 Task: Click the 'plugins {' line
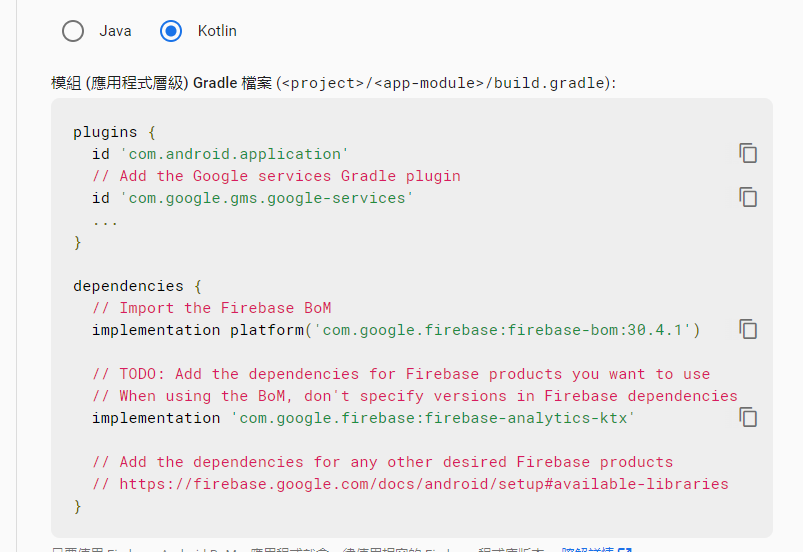[114, 132]
